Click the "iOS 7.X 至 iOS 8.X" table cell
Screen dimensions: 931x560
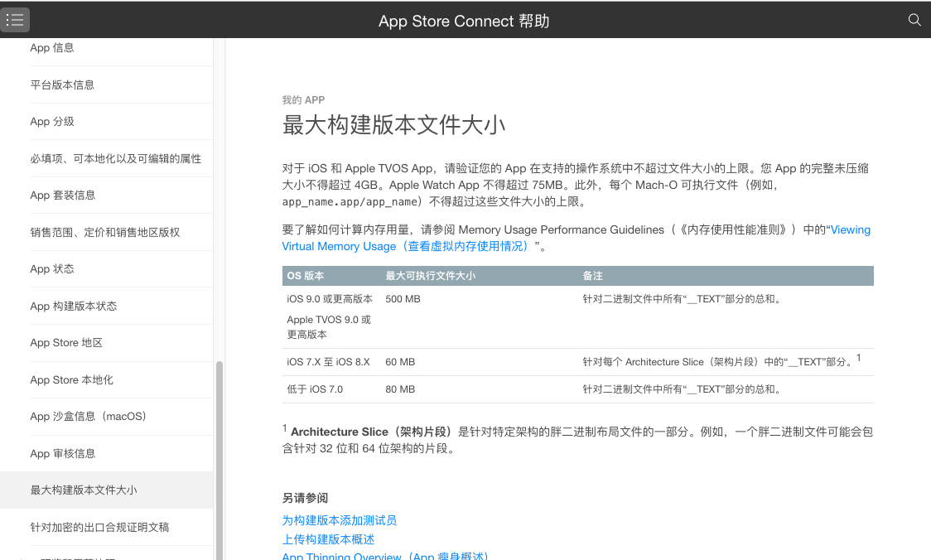pos(328,362)
